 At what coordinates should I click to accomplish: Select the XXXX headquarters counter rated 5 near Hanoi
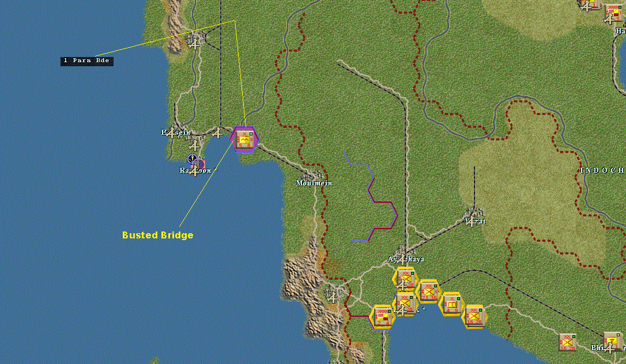[x=613, y=13]
